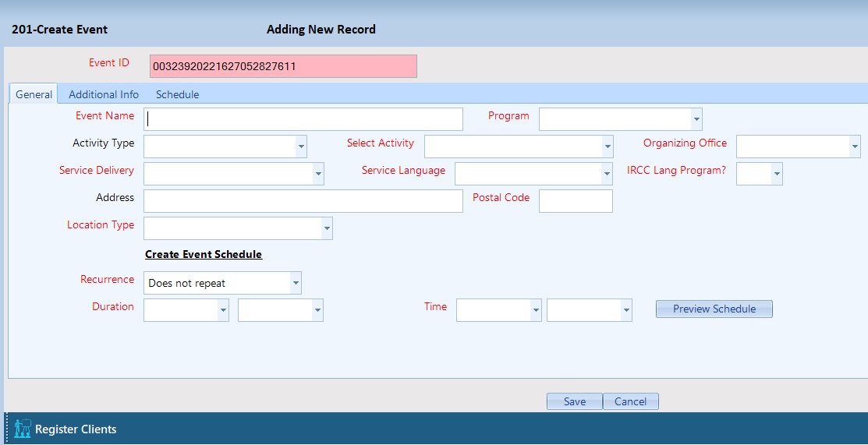The image size is (868, 445).
Task: Click the Event Name text field
Action: [304, 119]
